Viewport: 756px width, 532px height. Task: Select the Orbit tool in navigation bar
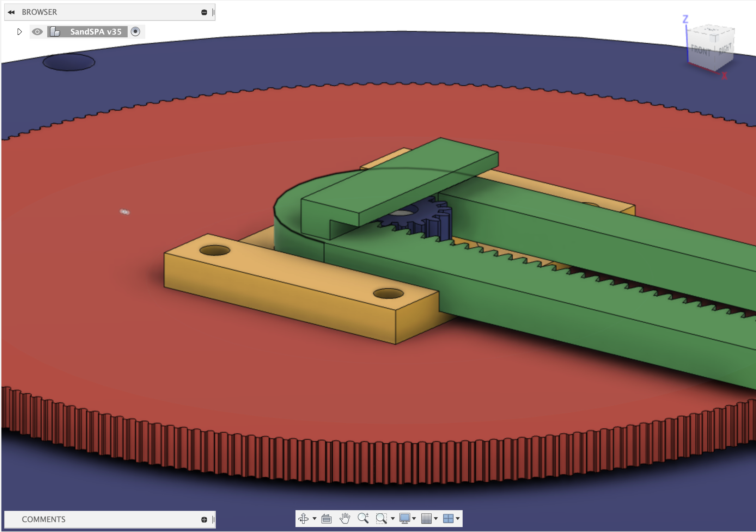point(304,518)
